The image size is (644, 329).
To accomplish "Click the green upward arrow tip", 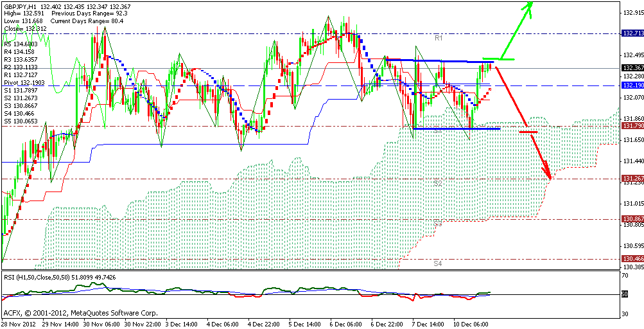I will coord(532,3).
